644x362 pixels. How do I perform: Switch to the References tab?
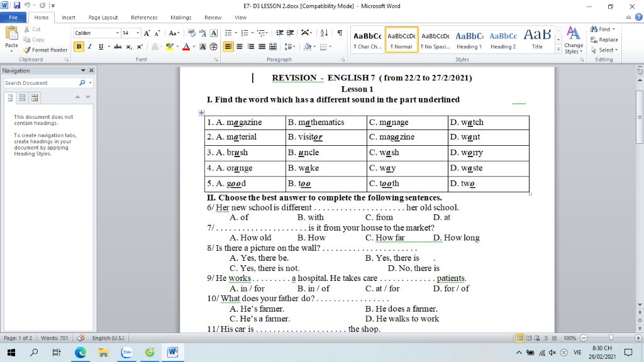pos(144,17)
